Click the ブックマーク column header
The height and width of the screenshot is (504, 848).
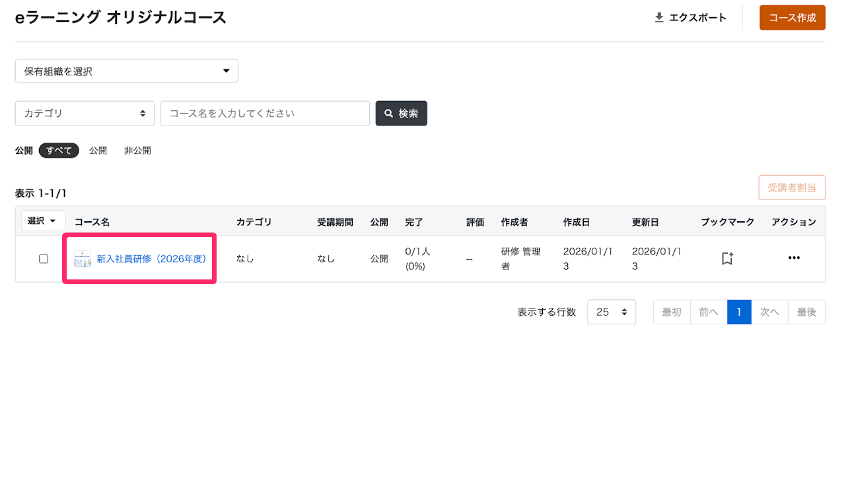727,222
